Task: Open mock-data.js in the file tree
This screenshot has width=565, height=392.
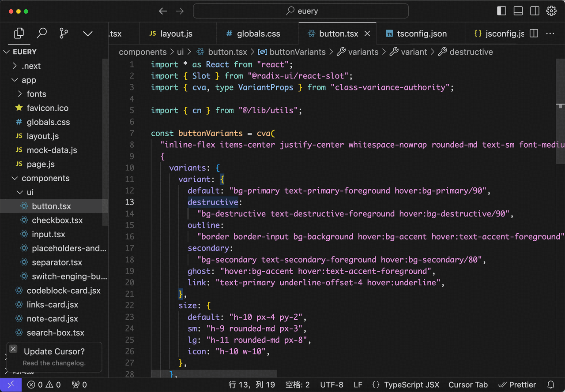Action: pyautogui.click(x=54, y=150)
